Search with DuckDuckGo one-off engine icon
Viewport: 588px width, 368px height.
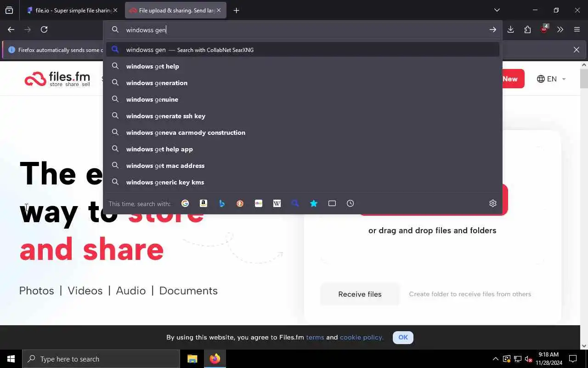240,203
